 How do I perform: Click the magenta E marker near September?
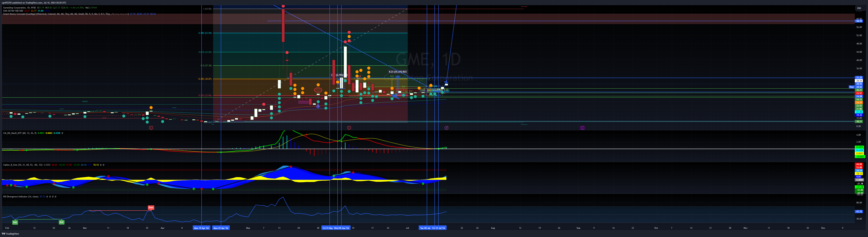click(x=582, y=128)
